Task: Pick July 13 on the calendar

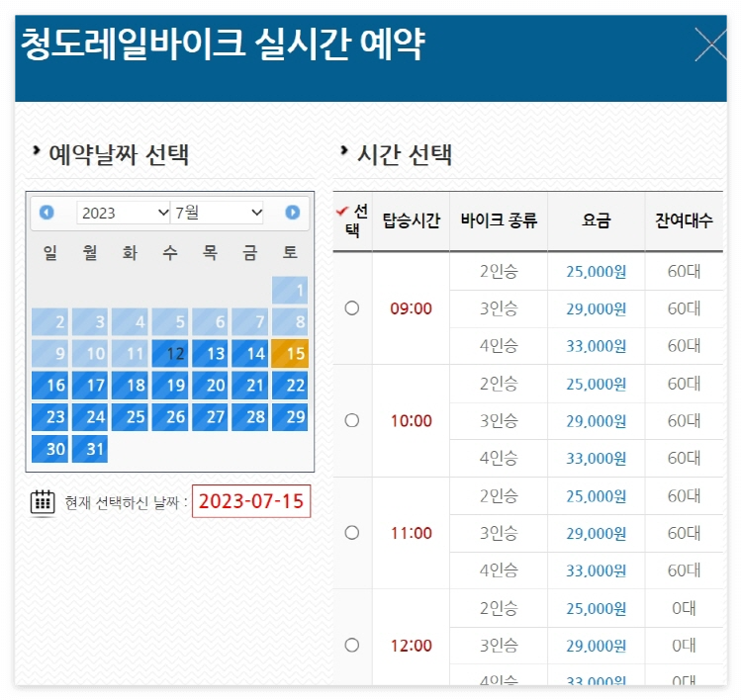Action: [x=210, y=353]
